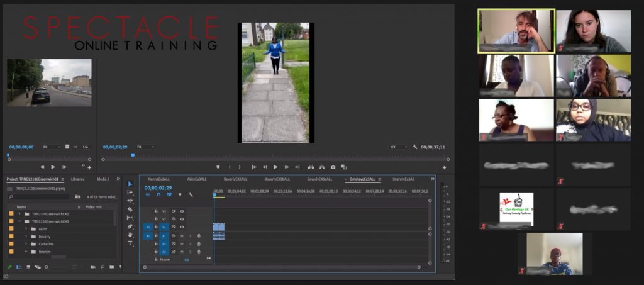Toggle the A1 voice-over record microphone
This screenshot has width=644, height=285.
(x=199, y=236)
